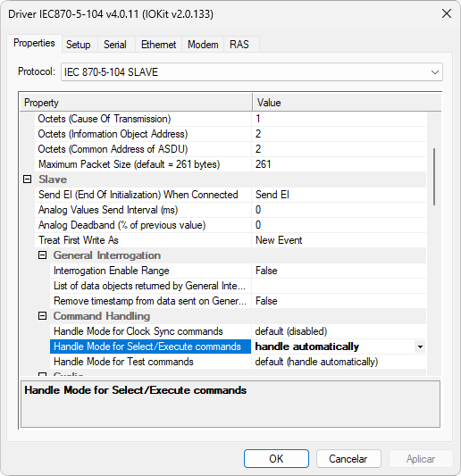Viewport: 461px width, 476px height.
Task: Click the Send EI value cell
Action: pyautogui.click(x=339, y=195)
